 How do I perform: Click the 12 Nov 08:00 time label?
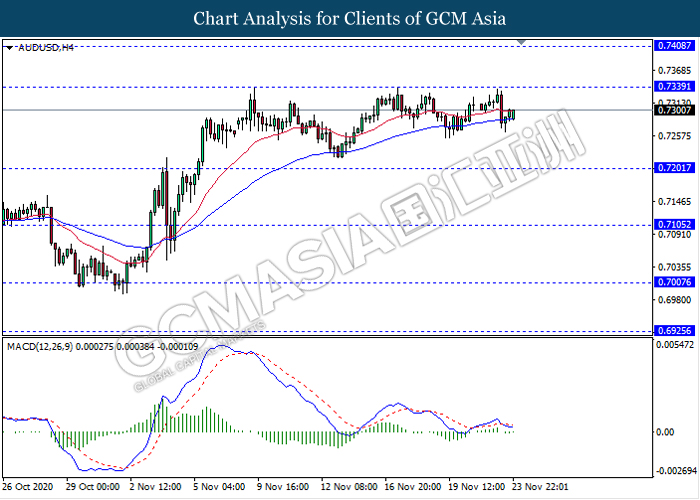pyautogui.click(x=349, y=487)
